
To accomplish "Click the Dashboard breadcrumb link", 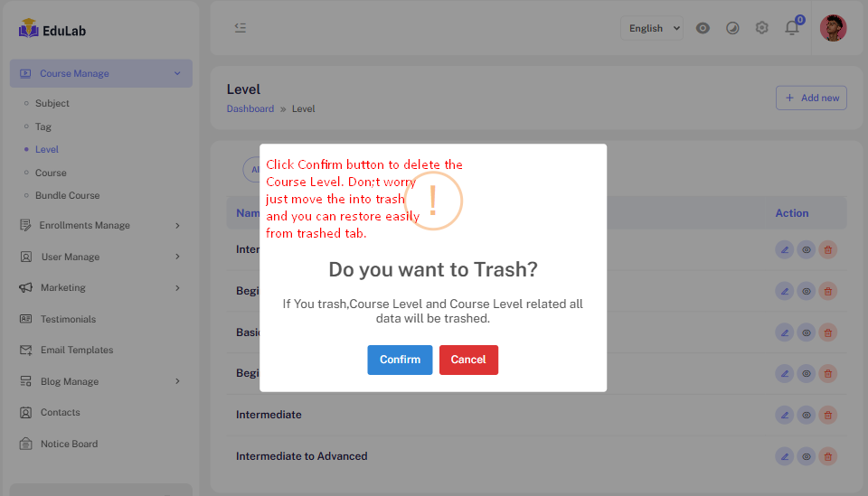I will 250,108.
